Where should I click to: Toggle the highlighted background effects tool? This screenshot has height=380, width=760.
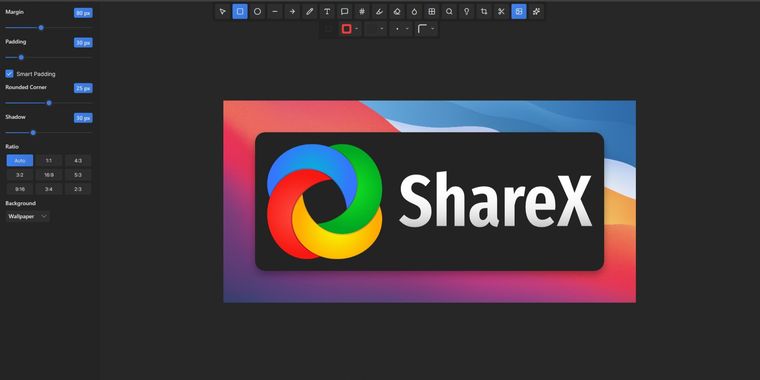tap(519, 12)
